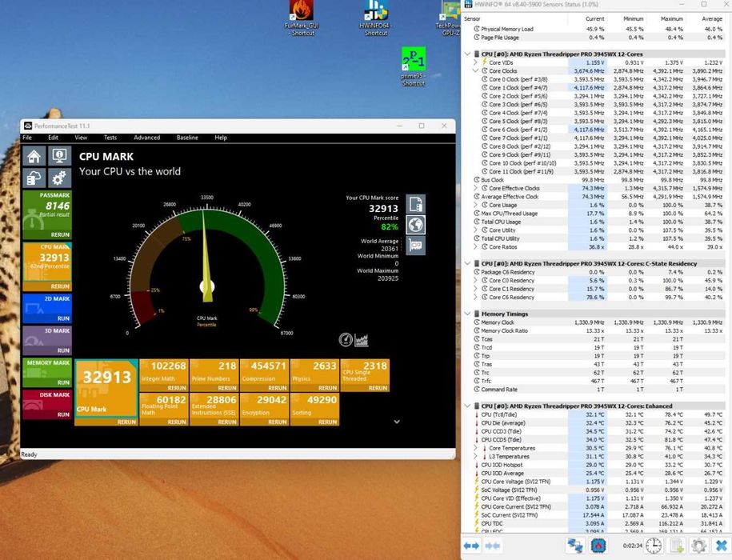732x560 pixels.
Task: Open the Edit menu
Action: click(x=54, y=138)
